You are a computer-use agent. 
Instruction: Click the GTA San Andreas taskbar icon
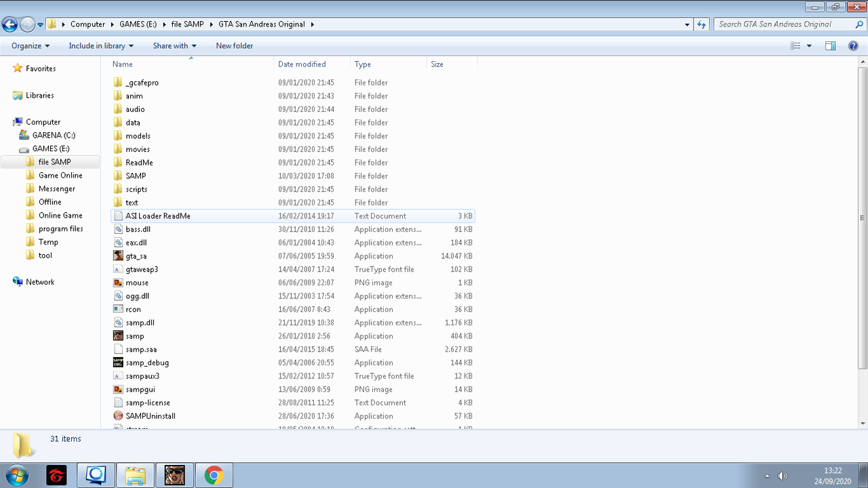(174, 475)
